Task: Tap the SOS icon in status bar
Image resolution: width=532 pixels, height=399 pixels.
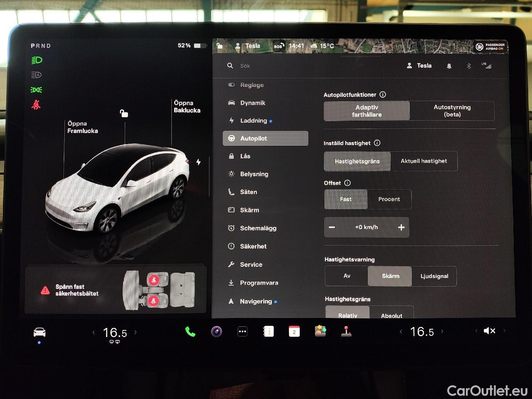Action: (278, 46)
